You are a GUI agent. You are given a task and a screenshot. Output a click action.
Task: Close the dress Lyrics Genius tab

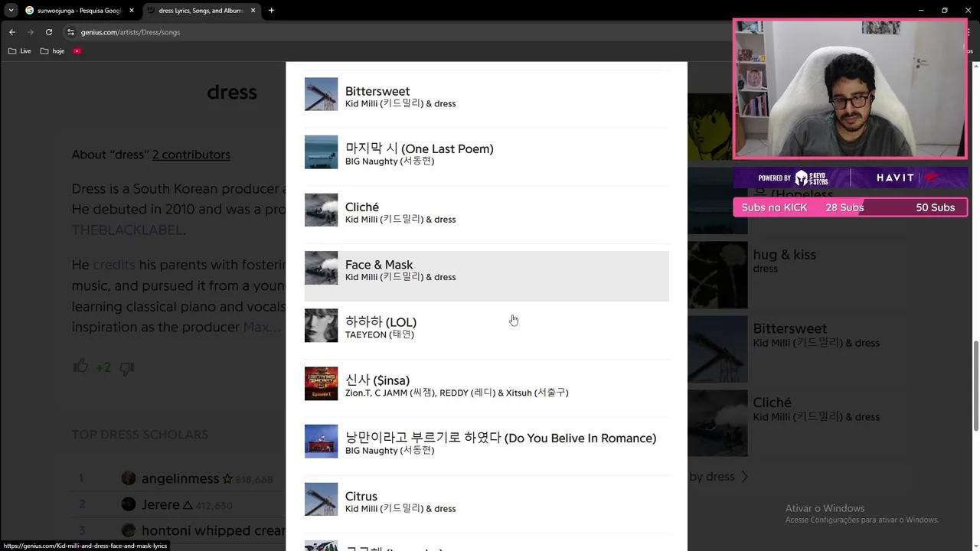(x=253, y=11)
